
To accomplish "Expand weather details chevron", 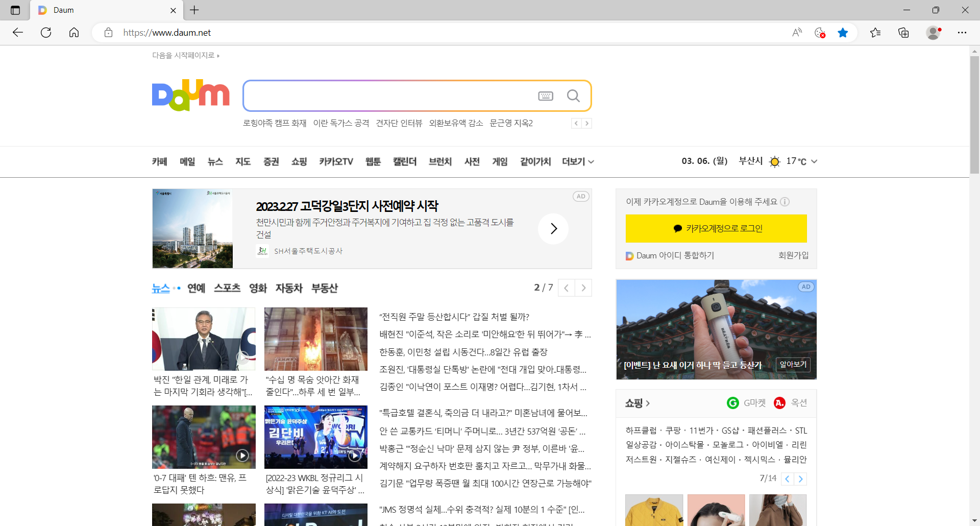I will 814,161.
